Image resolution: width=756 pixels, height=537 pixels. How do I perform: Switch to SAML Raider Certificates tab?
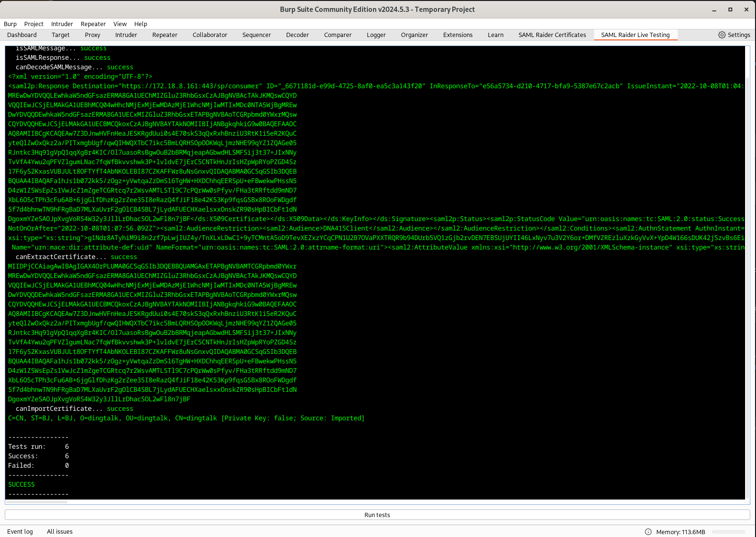(552, 35)
